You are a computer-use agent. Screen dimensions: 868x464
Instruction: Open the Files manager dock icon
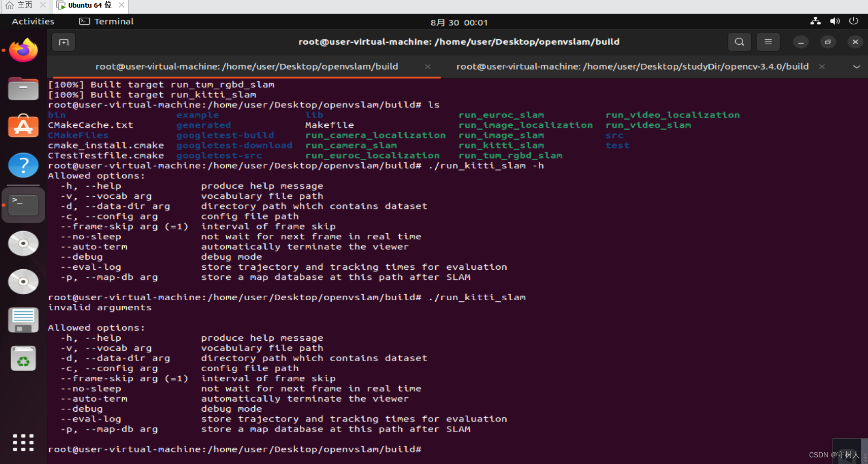click(x=23, y=89)
